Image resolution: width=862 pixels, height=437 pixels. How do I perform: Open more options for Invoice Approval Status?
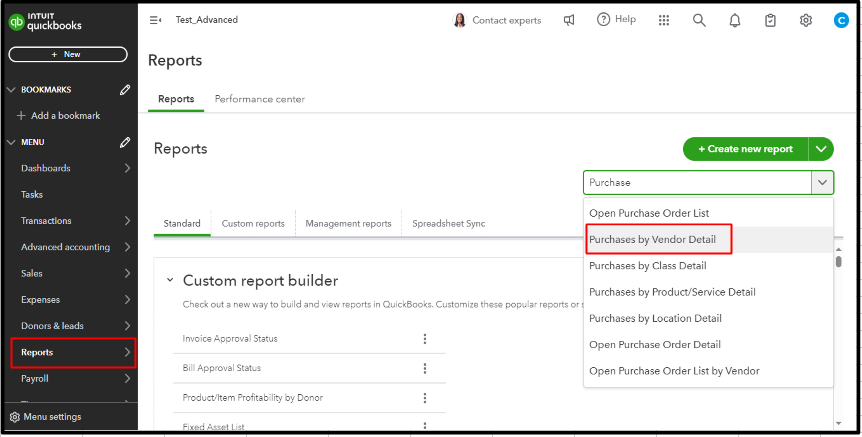coord(425,339)
